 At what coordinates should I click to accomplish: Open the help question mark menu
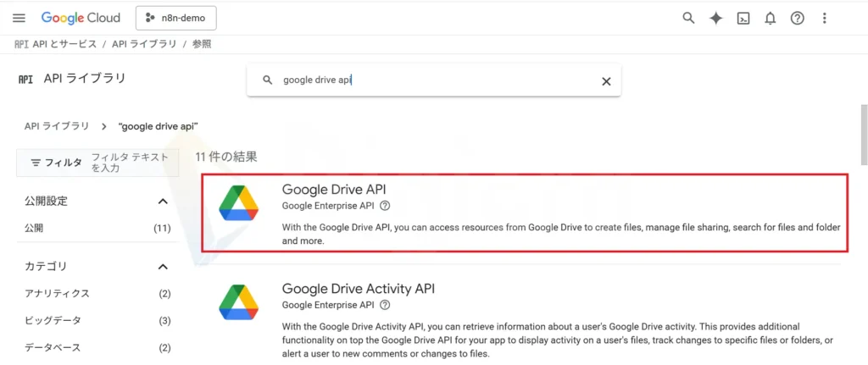coord(797,19)
